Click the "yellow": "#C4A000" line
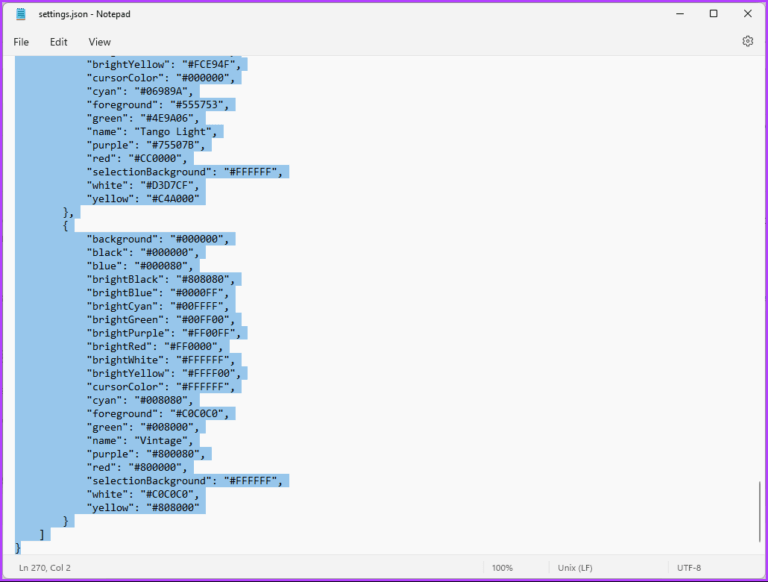 tap(143, 199)
